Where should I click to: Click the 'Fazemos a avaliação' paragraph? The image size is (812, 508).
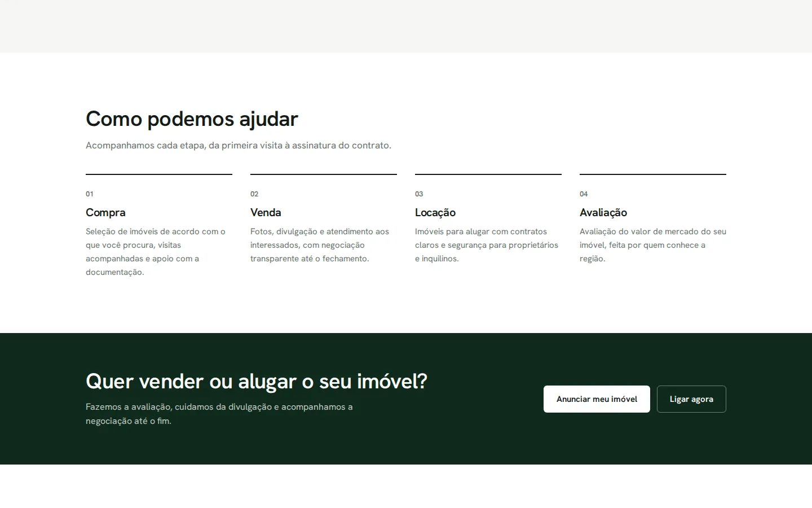point(219,414)
